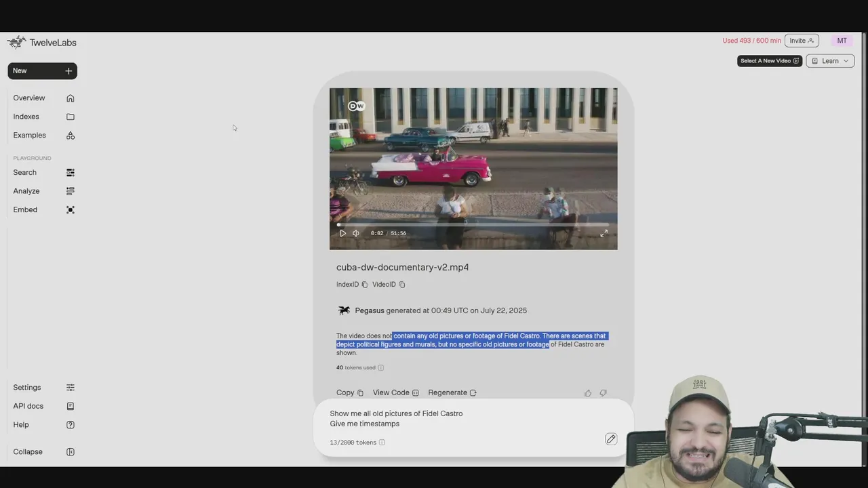
Task: Open API docs link
Action: [43, 406]
